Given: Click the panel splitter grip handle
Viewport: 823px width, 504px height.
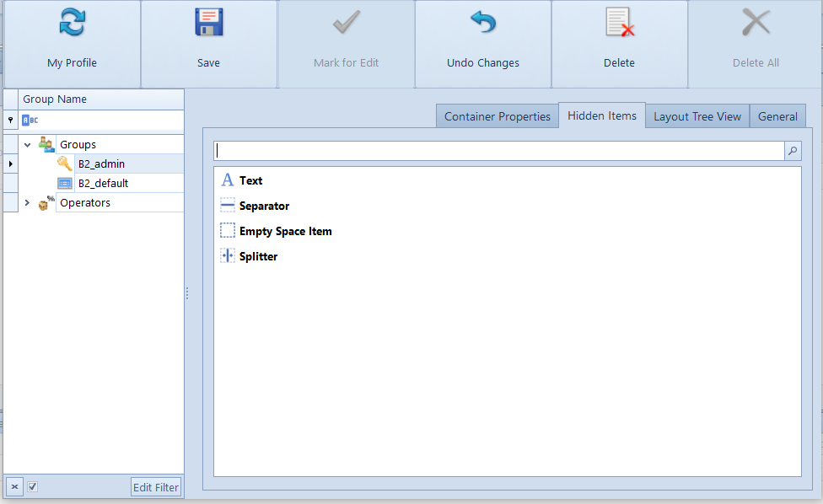Looking at the screenshot, I should [x=187, y=293].
